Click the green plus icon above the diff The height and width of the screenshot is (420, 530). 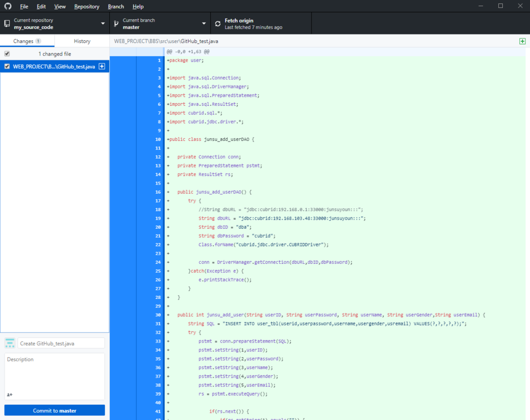click(x=523, y=41)
